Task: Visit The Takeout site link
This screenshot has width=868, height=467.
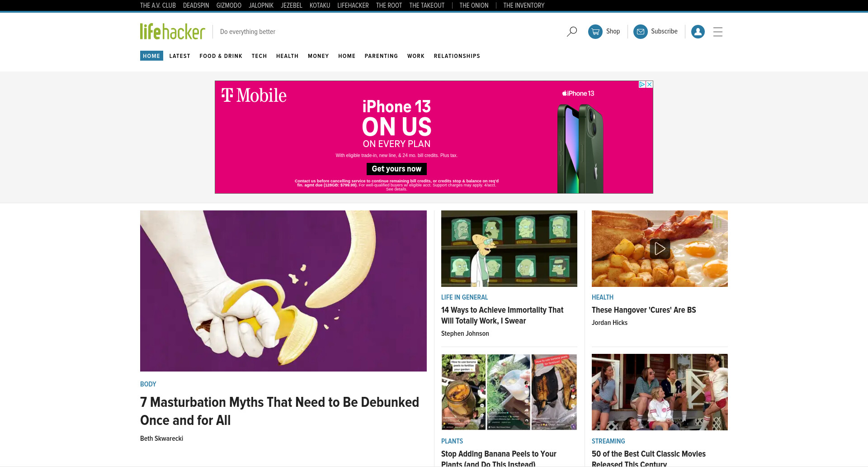Action: coord(427,5)
